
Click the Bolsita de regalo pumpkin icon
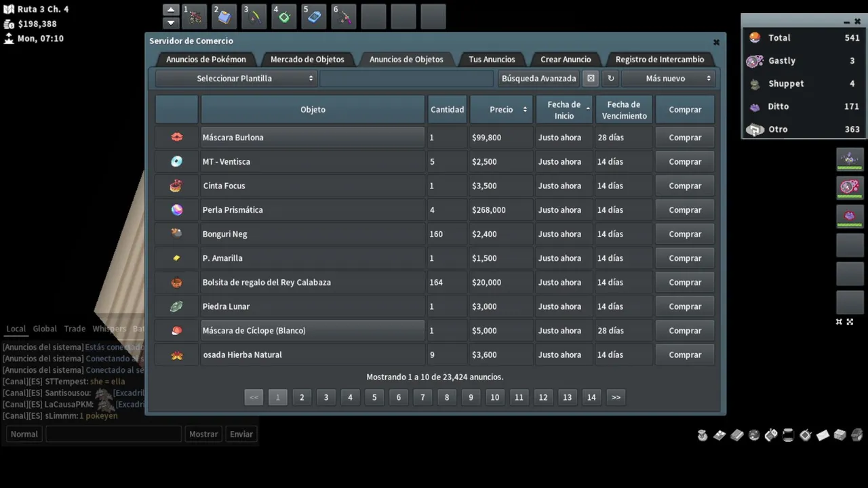pyautogui.click(x=177, y=282)
